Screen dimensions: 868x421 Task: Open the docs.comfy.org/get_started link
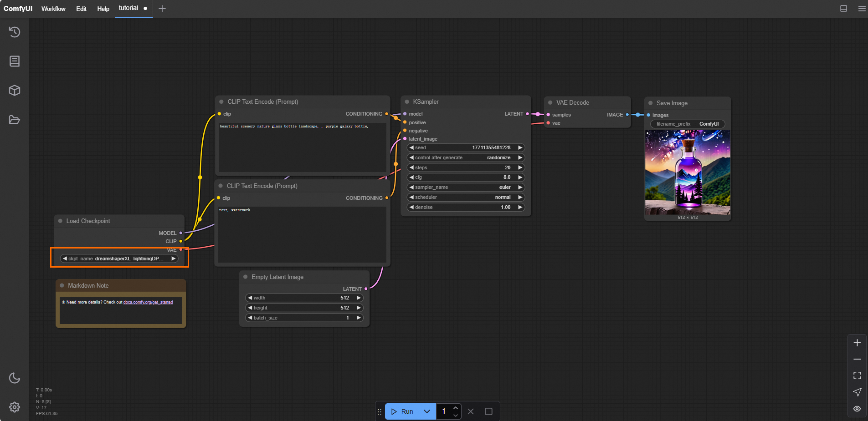coord(148,302)
